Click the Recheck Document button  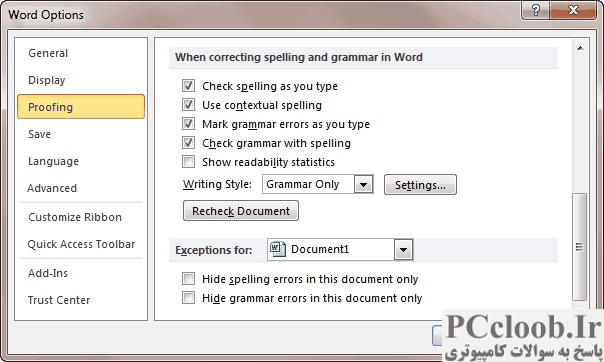click(241, 211)
